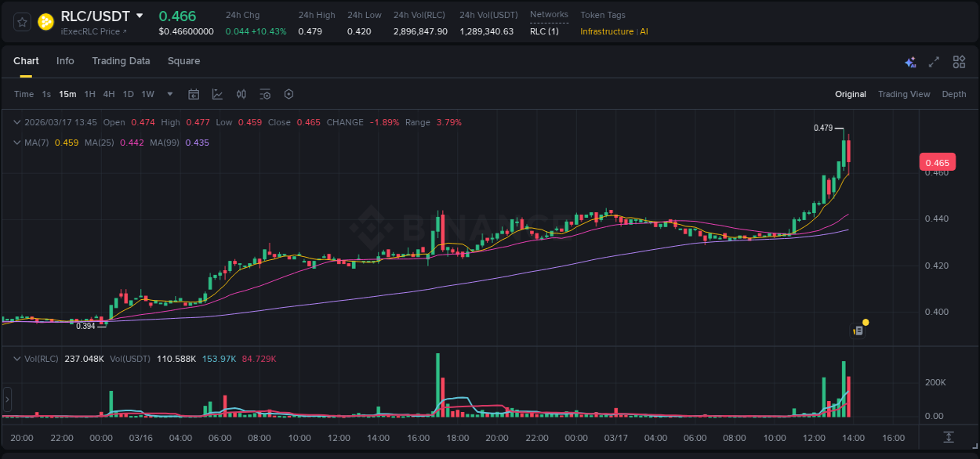
Task: Collapse the volume panel chevron
Action: pyautogui.click(x=16, y=357)
